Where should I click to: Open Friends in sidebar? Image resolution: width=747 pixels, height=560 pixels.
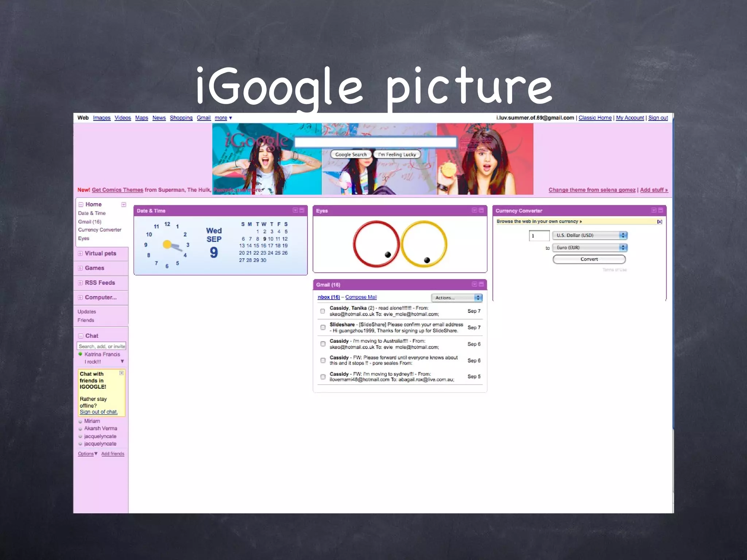[86, 320]
